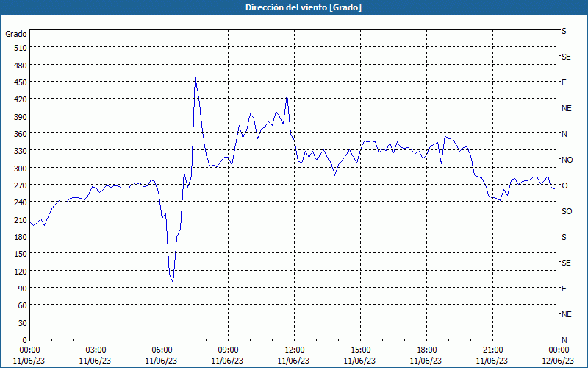588x368 pixels.
Task: Click the "Grado" y-axis unit label
Action: [x=16, y=34]
